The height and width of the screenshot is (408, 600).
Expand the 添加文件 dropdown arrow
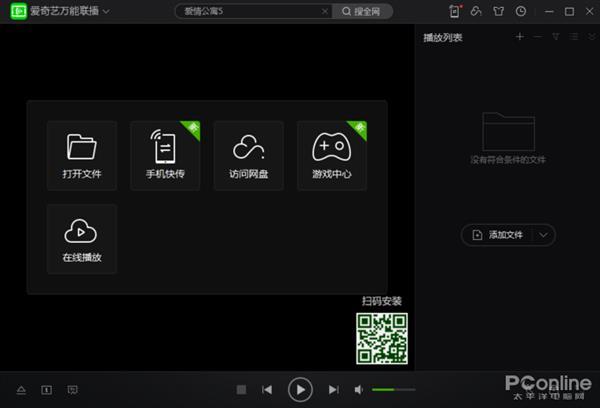543,235
